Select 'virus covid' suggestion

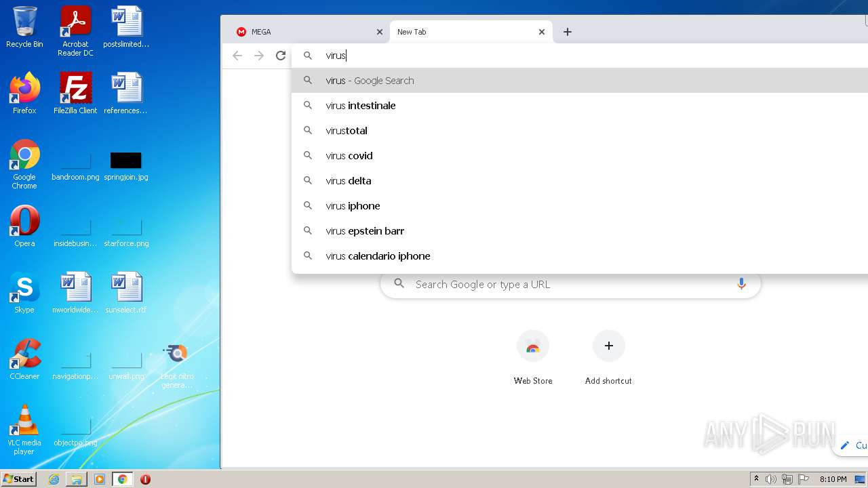(x=580, y=156)
